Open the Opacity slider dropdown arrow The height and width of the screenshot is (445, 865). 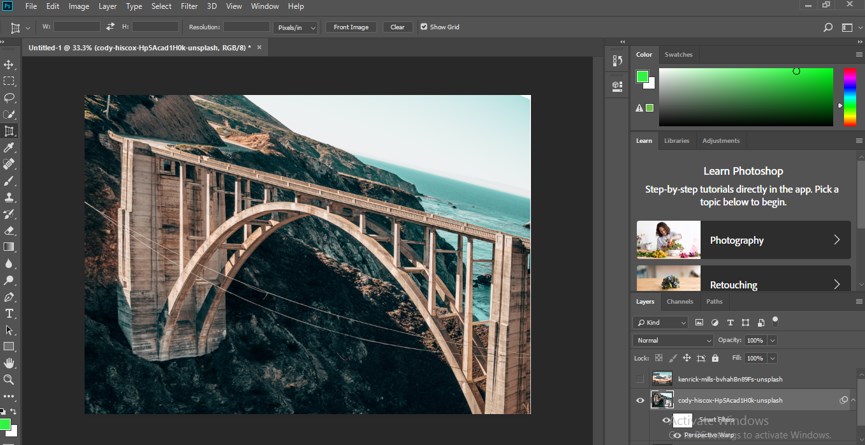(x=772, y=340)
